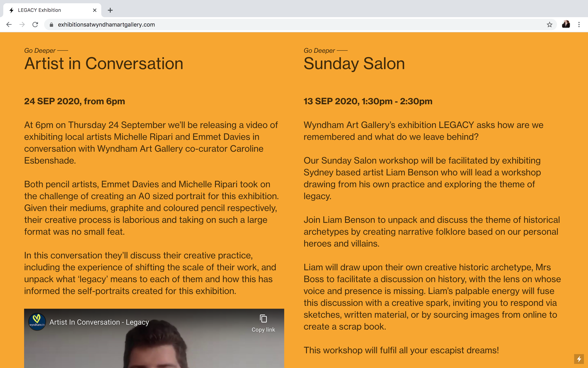Open the Artist In Conversation - Legacy video title
This screenshot has height=368, width=588.
99,322
